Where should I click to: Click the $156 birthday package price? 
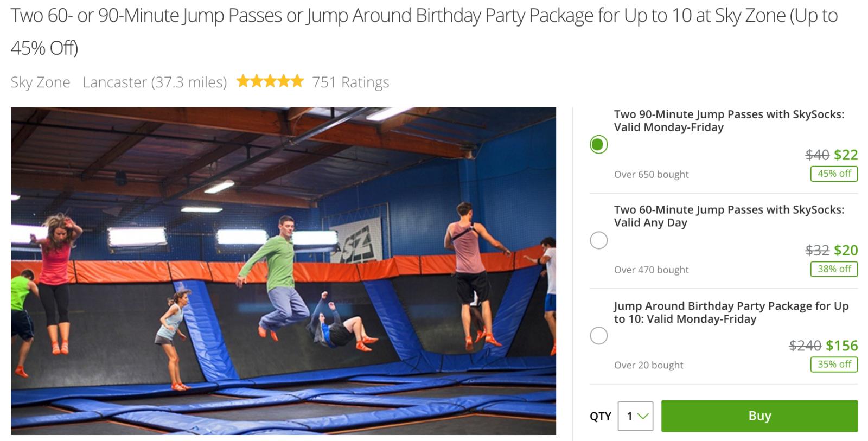841,346
